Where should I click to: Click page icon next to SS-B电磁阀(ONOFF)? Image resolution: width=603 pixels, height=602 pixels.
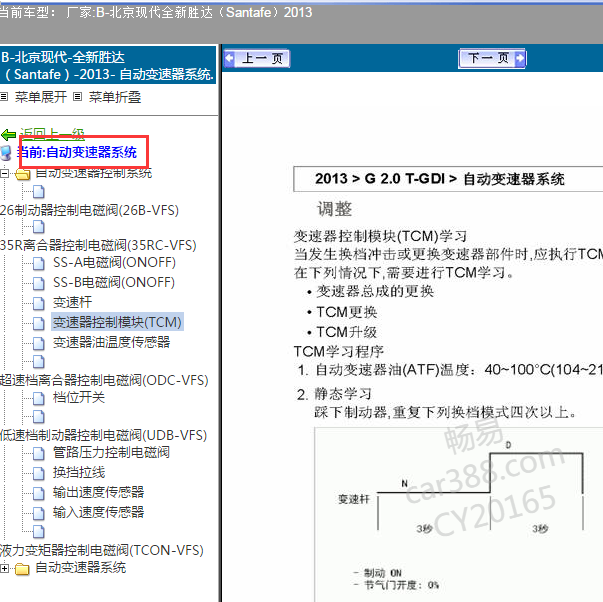click(x=38, y=283)
